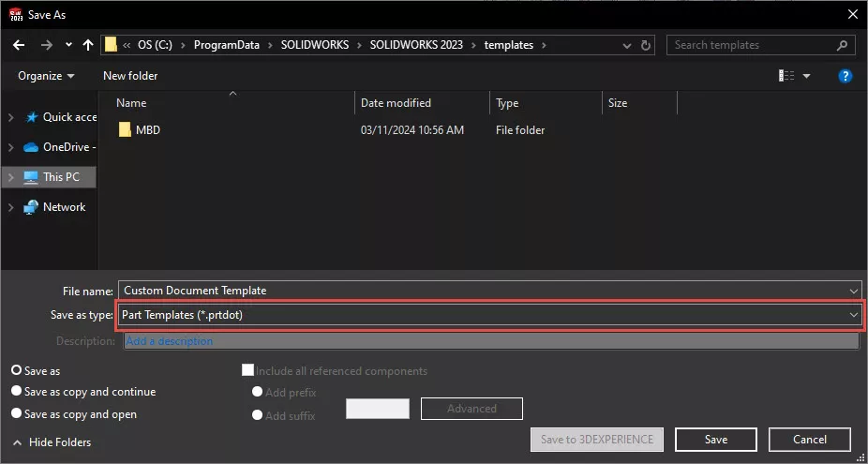The height and width of the screenshot is (464, 868).
Task: Toggle Include all referenced components checkbox
Action: pyautogui.click(x=248, y=370)
